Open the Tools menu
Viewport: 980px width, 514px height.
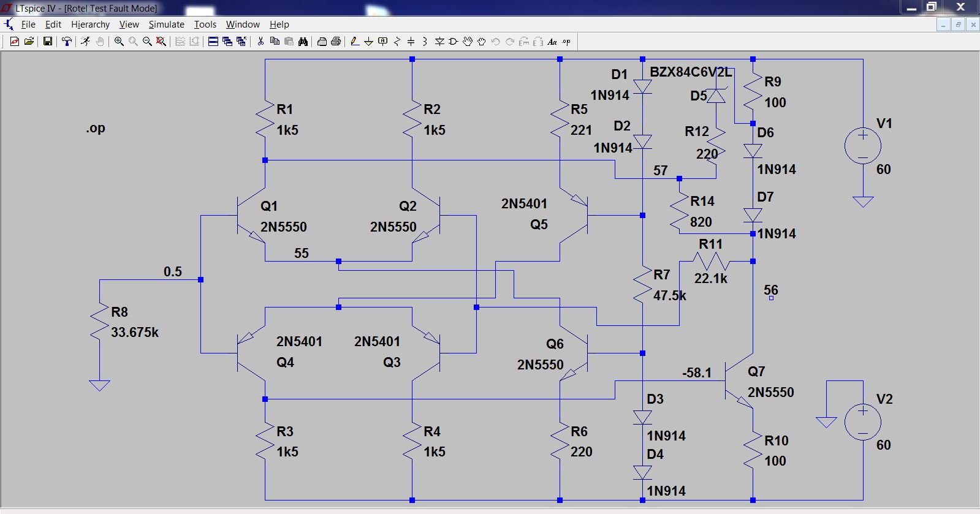[205, 25]
